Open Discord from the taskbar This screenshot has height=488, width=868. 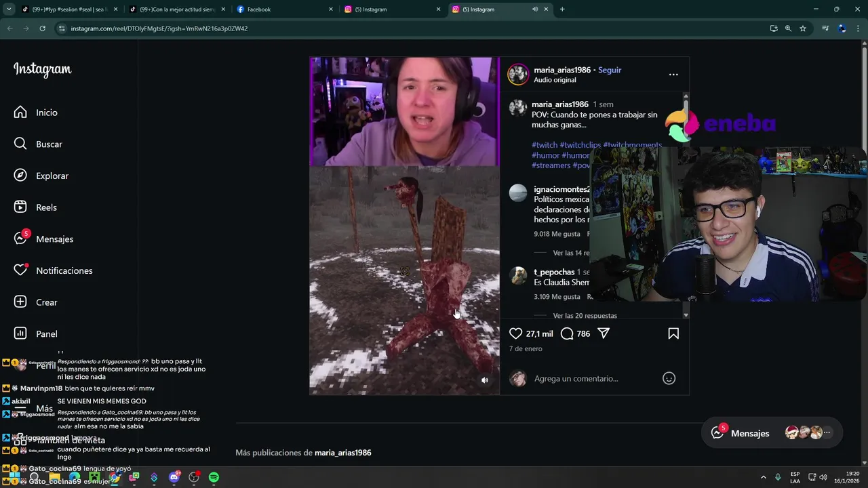point(174,477)
